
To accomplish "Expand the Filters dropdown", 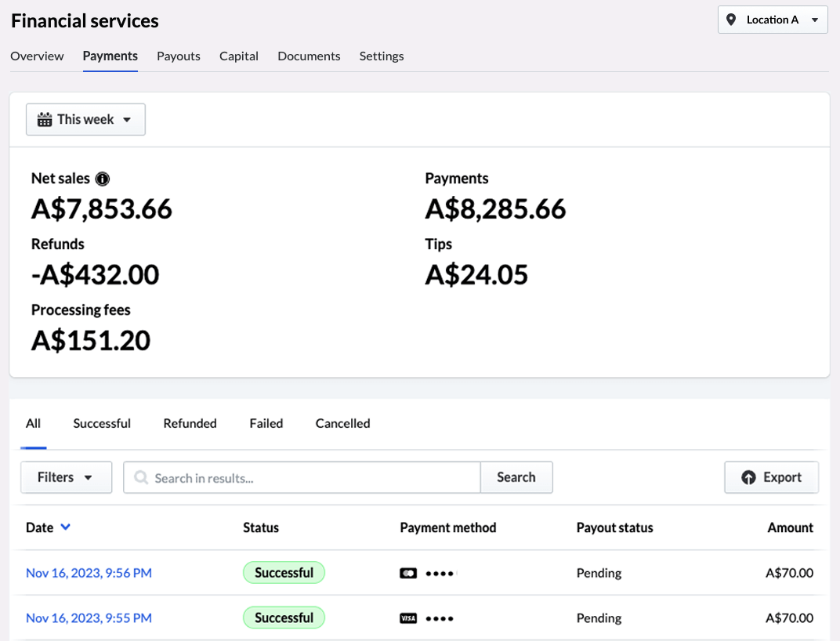I will pos(66,476).
